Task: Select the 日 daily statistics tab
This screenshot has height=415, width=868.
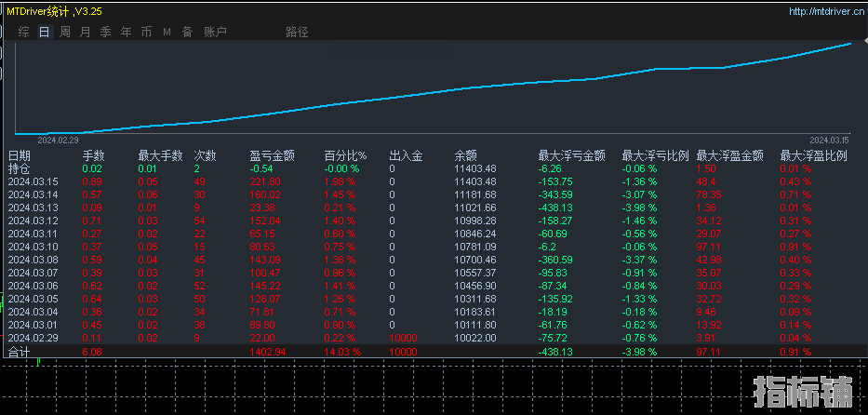Action: 45,32
